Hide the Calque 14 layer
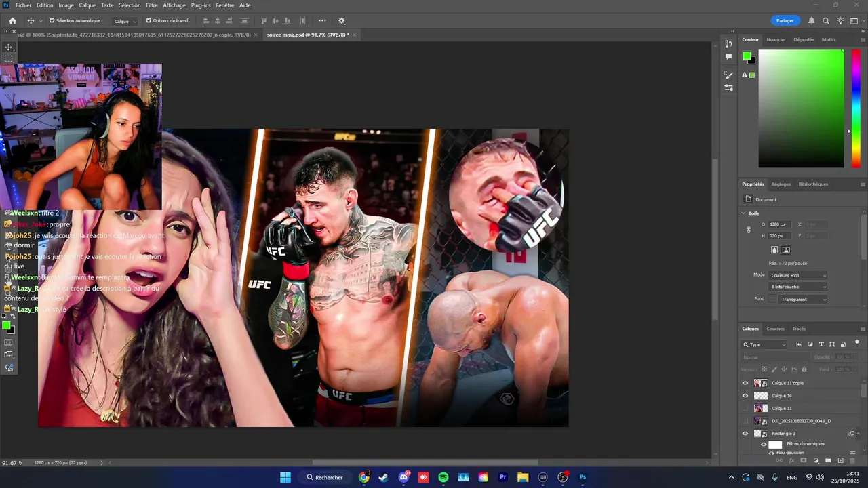 (745, 396)
